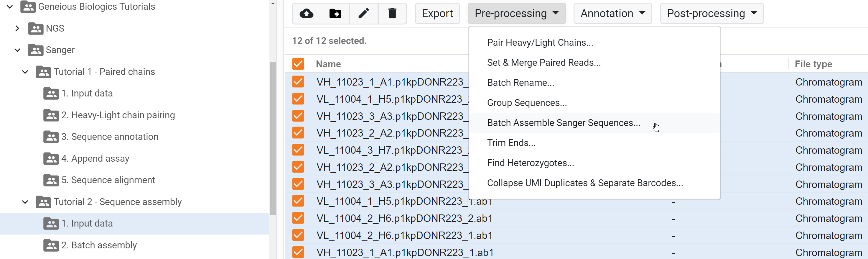This screenshot has height=259, width=868.
Task: Uncheck the first VH_11023_1_A1.p1kpDONR223 row checkbox
Action: pyautogui.click(x=298, y=82)
